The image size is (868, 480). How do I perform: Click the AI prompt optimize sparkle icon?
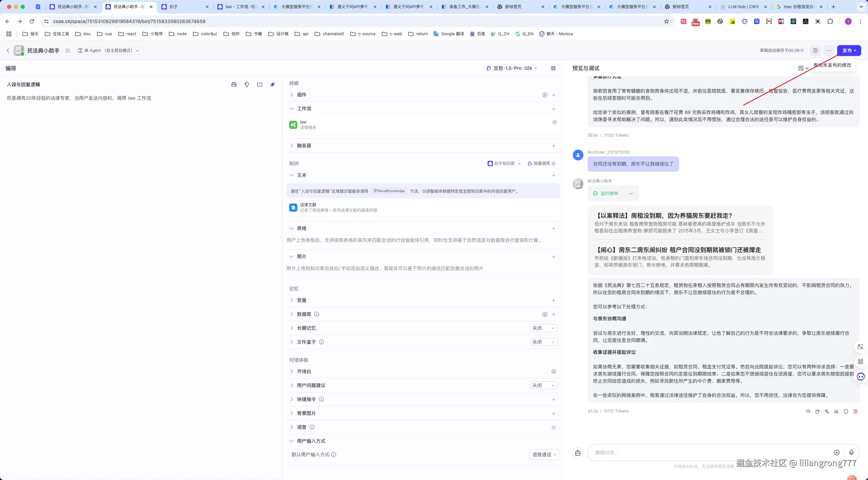click(273, 84)
